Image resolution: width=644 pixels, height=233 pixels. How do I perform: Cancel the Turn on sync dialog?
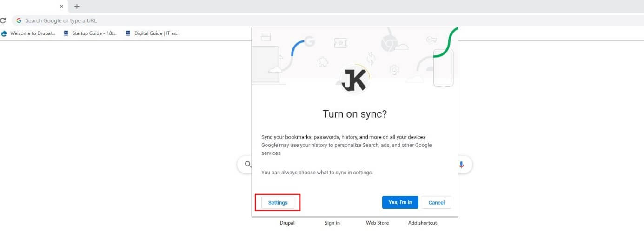pos(437,202)
